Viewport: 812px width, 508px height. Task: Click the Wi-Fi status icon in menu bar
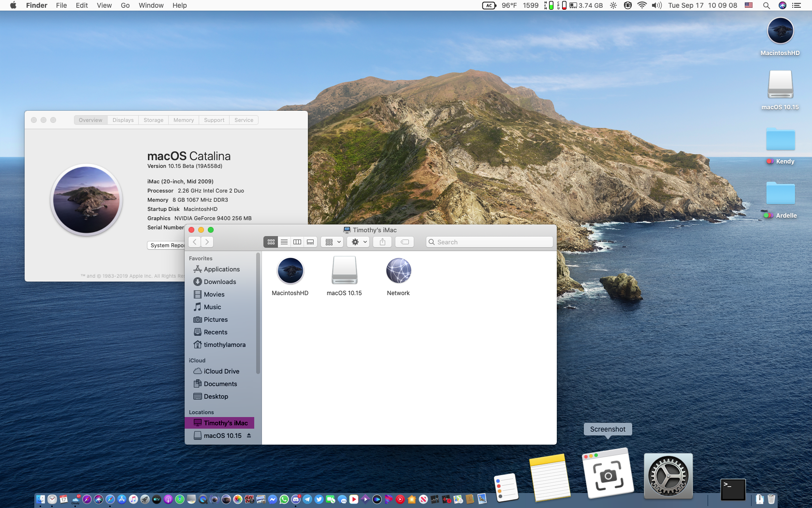642,5
